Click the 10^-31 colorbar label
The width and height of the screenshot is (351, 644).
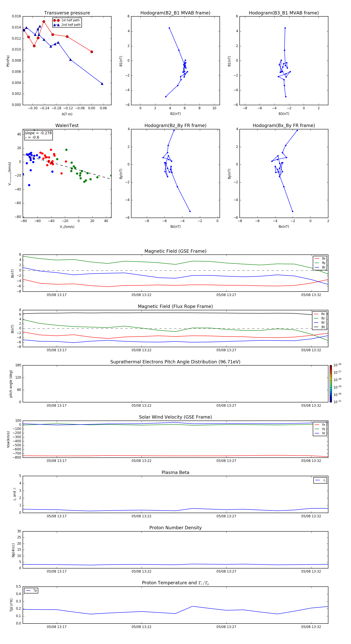click(337, 402)
